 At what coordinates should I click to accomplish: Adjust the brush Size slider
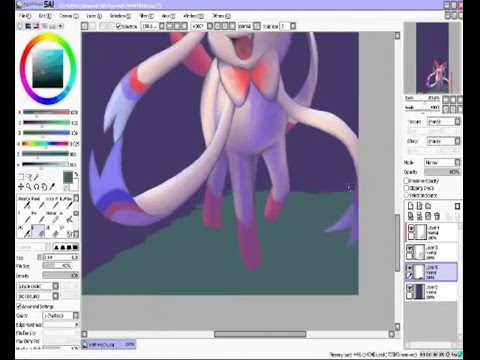click(x=61, y=257)
